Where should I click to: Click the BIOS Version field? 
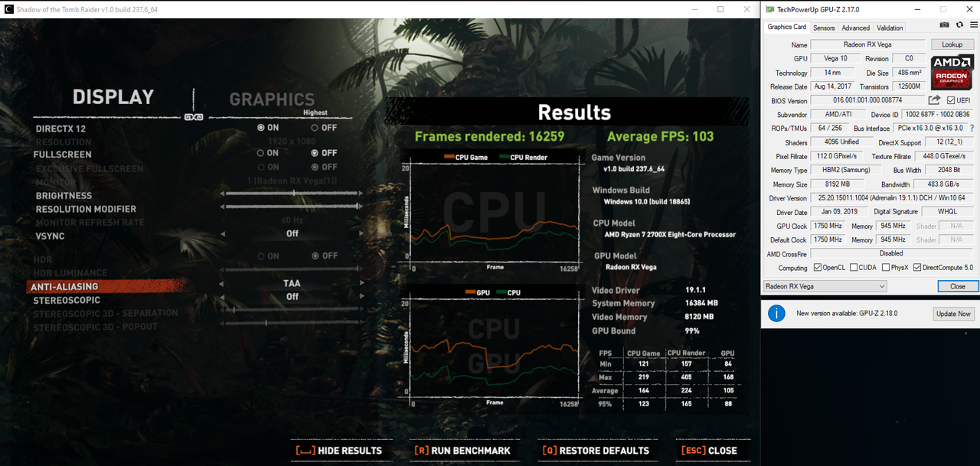[x=867, y=100]
